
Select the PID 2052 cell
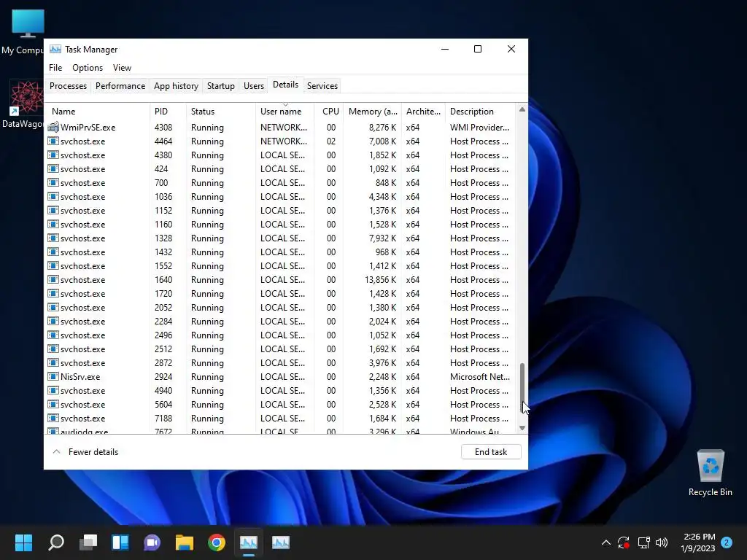tap(163, 307)
